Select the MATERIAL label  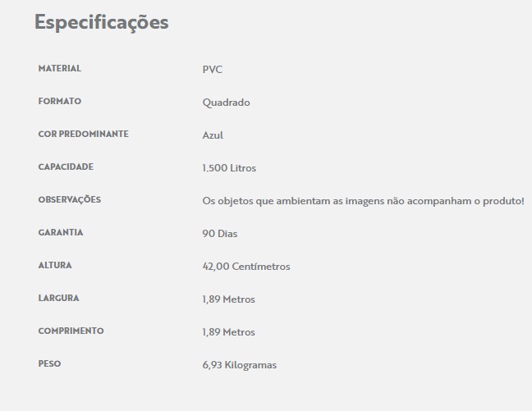tap(60, 69)
